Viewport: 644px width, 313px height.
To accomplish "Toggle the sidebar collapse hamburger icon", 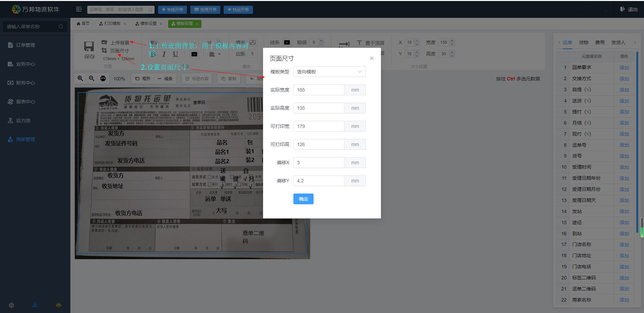I will coord(79,9).
